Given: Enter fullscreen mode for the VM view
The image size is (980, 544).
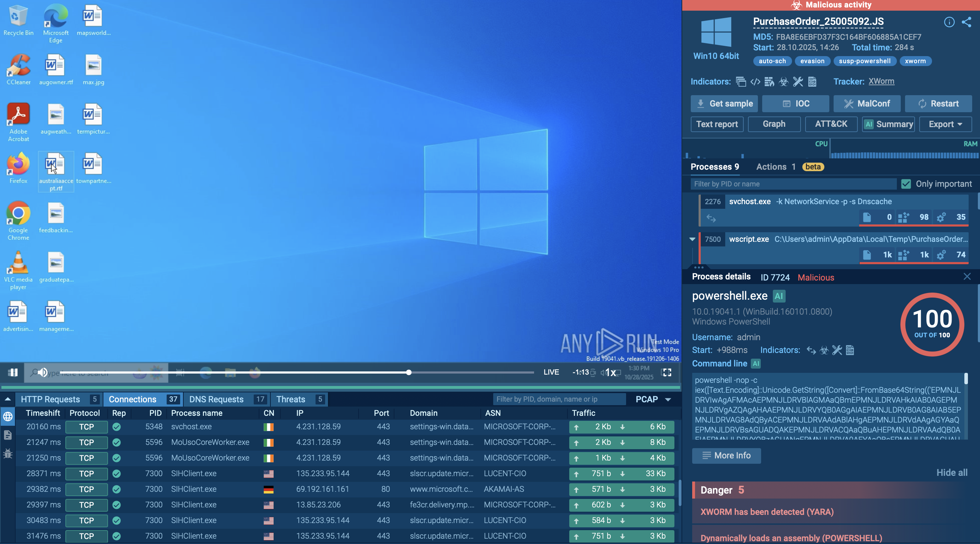Looking at the screenshot, I should click(x=667, y=372).
